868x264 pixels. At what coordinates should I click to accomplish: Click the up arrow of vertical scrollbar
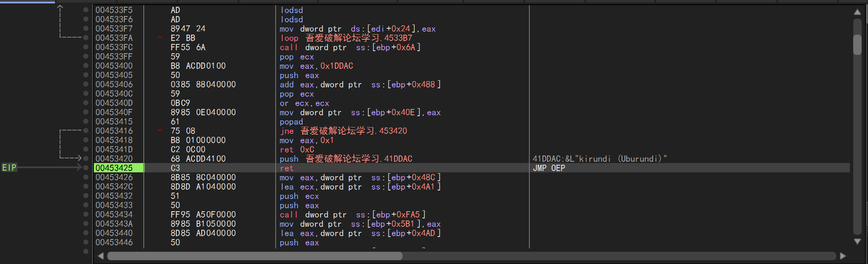(857, 12)
